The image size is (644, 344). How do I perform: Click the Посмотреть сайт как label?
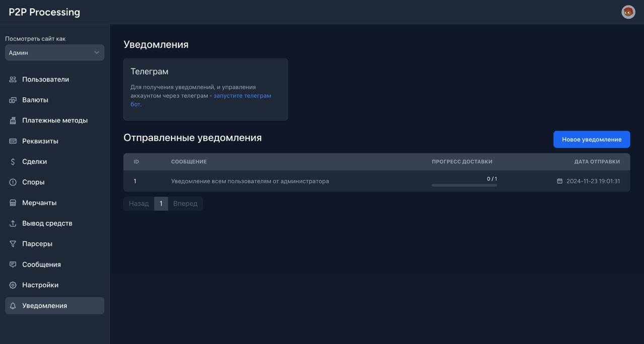(35, 39)
